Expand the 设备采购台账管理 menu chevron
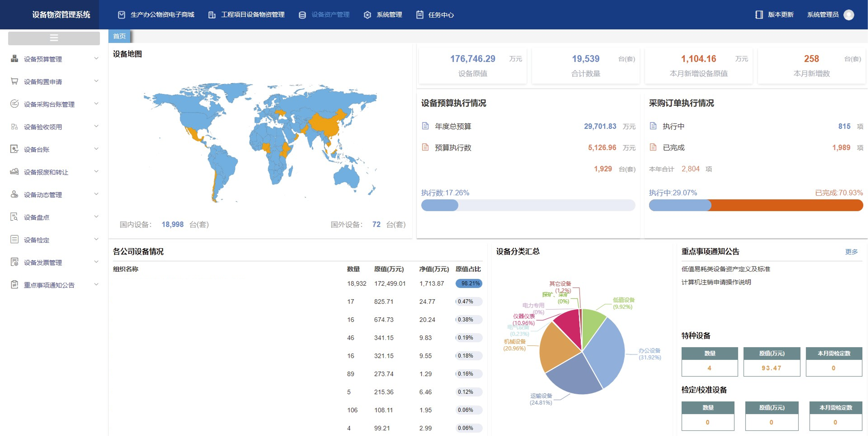 96,103
